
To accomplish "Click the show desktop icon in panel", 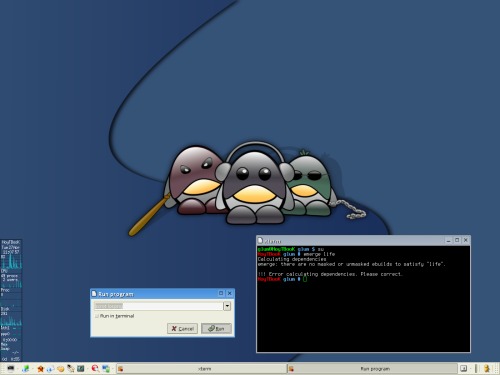I will point(463,368).
